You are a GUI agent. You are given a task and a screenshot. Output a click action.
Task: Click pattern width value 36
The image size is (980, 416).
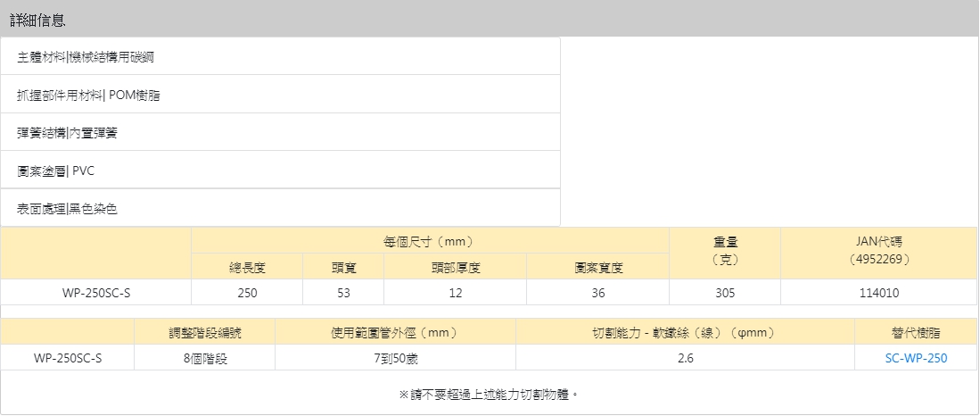(x=598, y=293)
